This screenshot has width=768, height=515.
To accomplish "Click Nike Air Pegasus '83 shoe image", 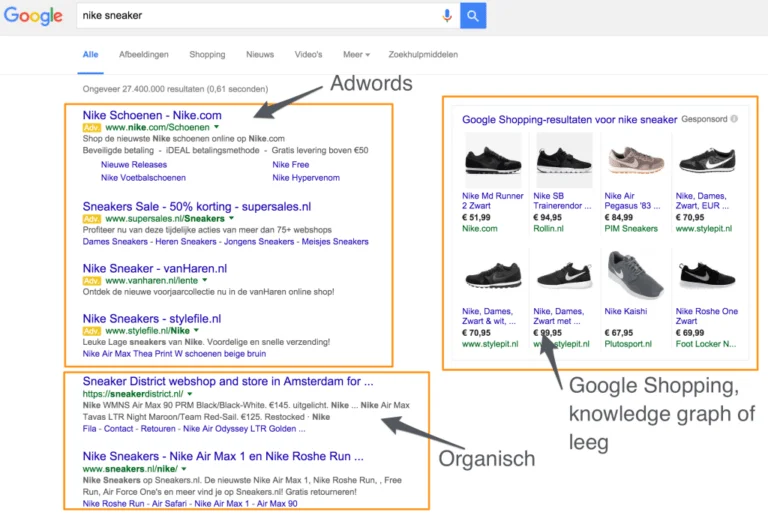I will point(635,160).
